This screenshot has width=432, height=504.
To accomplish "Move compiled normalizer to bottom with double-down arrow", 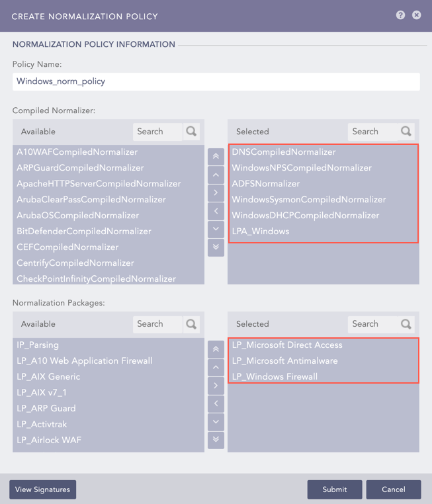I will tap(216, 247).
